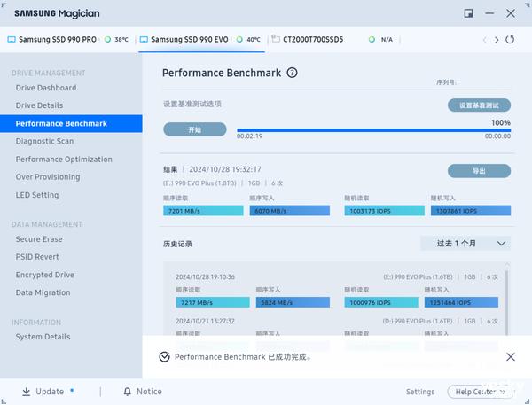Click the refresh drives icon
532x405 pixels.
tap(510, 39)
